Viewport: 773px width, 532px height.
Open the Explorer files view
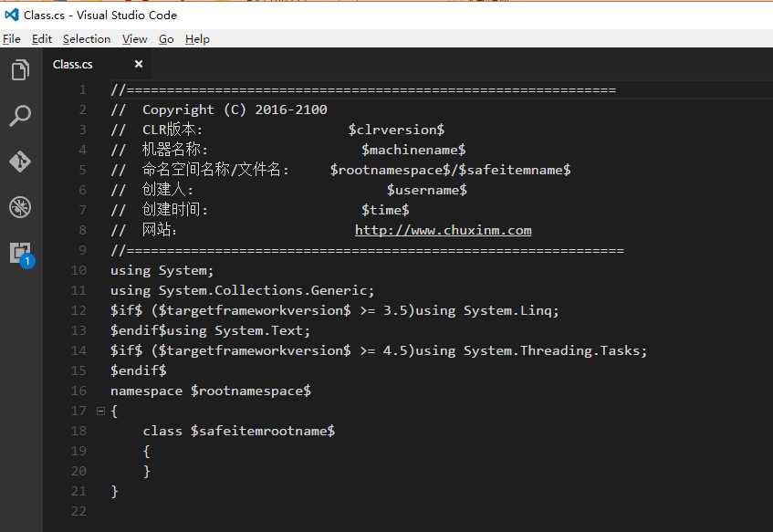click(20, 69)
